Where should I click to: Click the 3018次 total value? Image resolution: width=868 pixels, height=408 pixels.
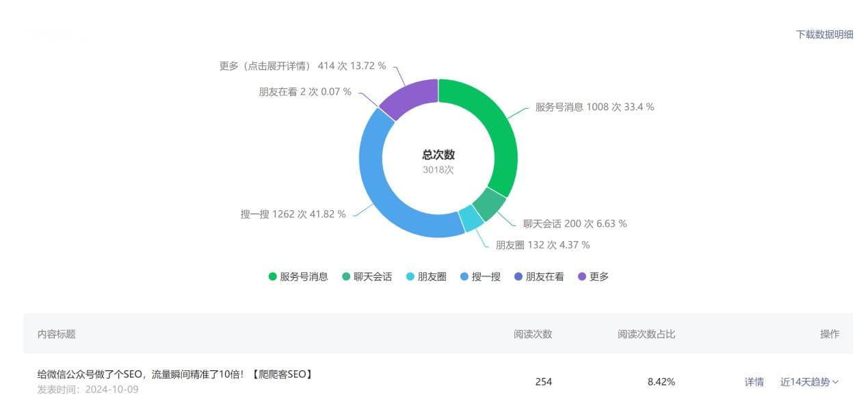(438, 170)
